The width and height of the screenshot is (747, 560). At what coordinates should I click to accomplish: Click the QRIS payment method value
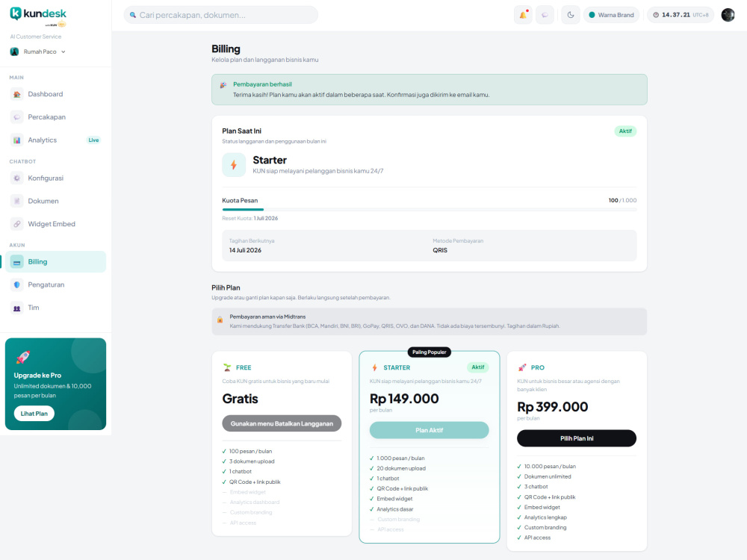pos(440,250)
